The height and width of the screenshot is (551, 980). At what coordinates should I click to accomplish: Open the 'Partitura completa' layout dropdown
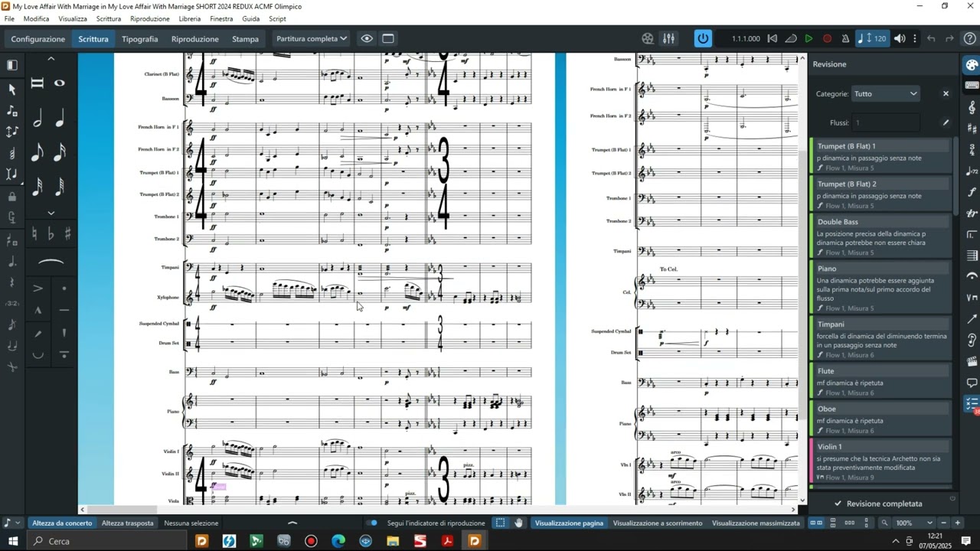click(312, 38)
